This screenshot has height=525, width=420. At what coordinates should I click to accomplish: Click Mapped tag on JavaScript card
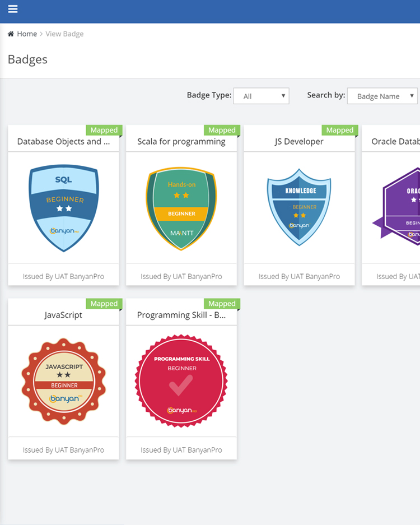click(104, 303)
